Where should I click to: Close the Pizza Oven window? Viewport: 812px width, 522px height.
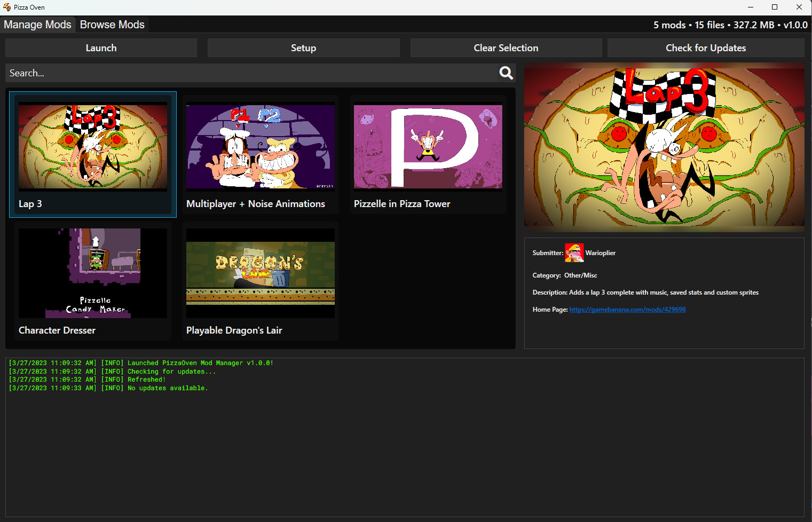click(x=799, y=7)
